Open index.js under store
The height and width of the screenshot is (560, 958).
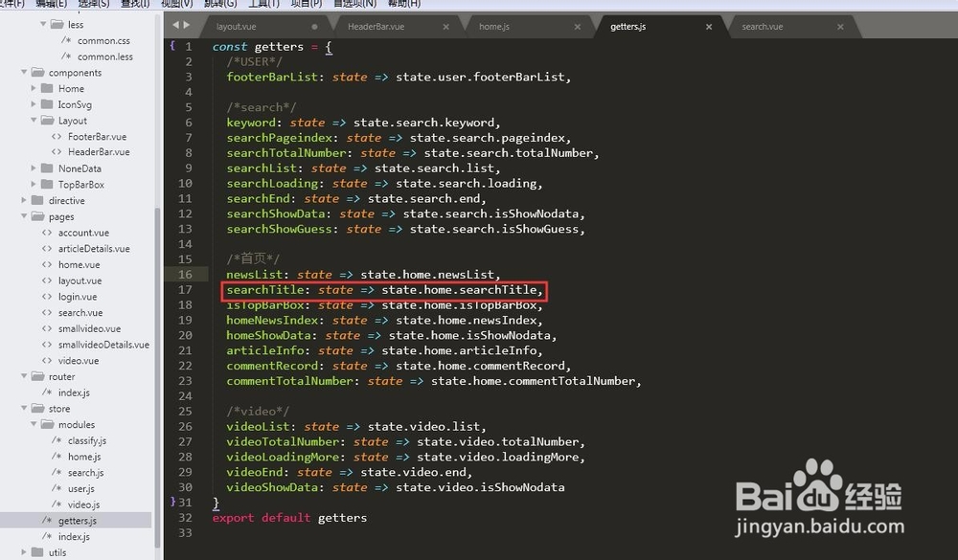click(74, 536)
